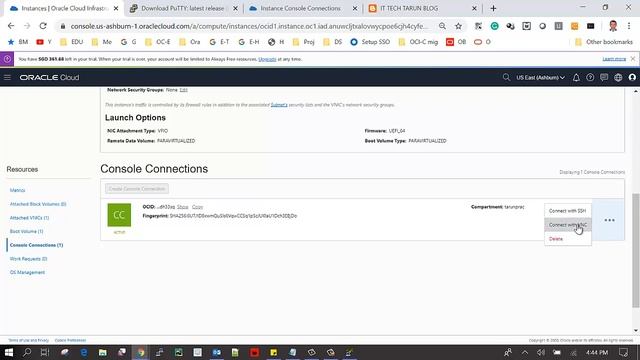This screenshot has width=640, height=360.
Task: Select Connect with VNC menu entry
Action: click(x=567, y=225)
